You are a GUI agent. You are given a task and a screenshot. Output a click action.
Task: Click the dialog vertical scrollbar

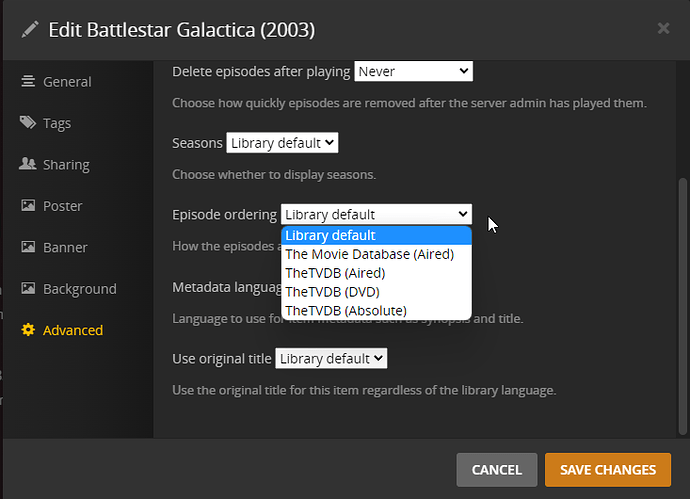[x=683, y=306]
